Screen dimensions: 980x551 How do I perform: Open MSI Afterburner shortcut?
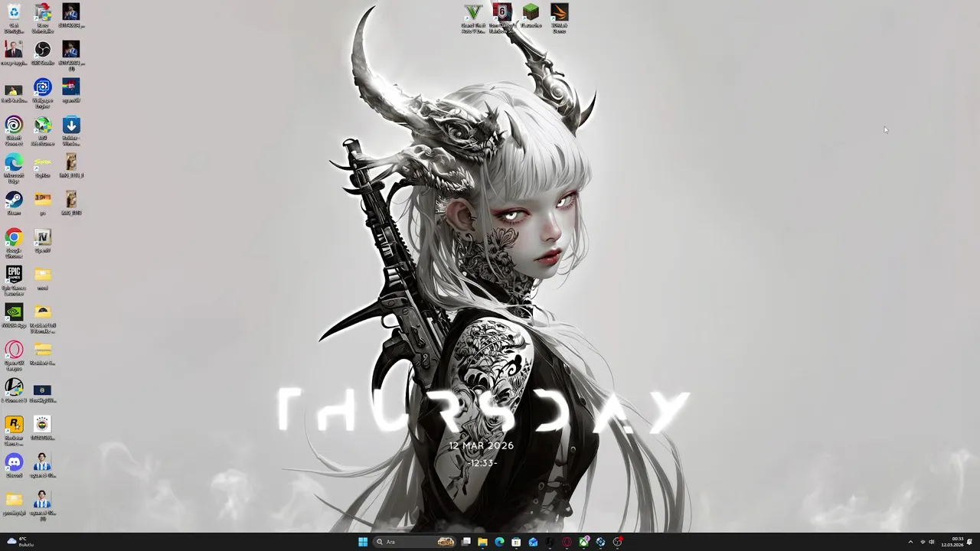click(x=42, y=131)
